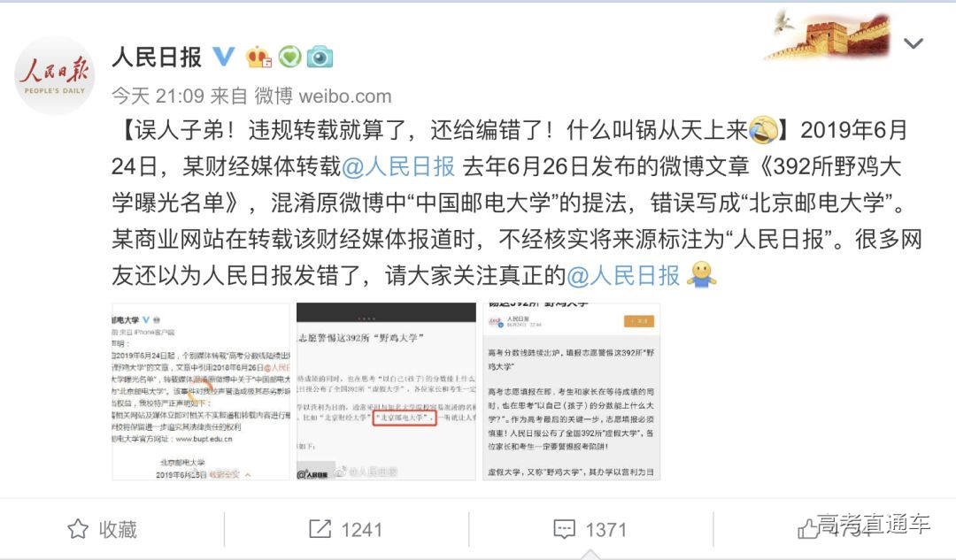Click the gold crown membership badge

[x=258, y=58]
